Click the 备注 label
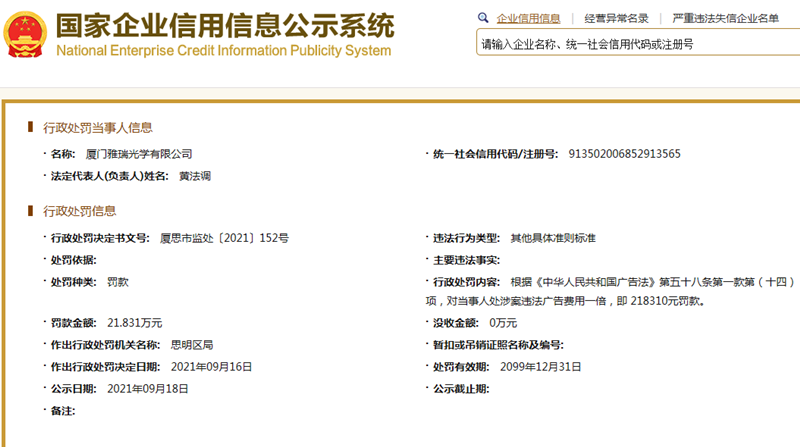The height and width of the screenshot is (447, 800). [63, 411]
